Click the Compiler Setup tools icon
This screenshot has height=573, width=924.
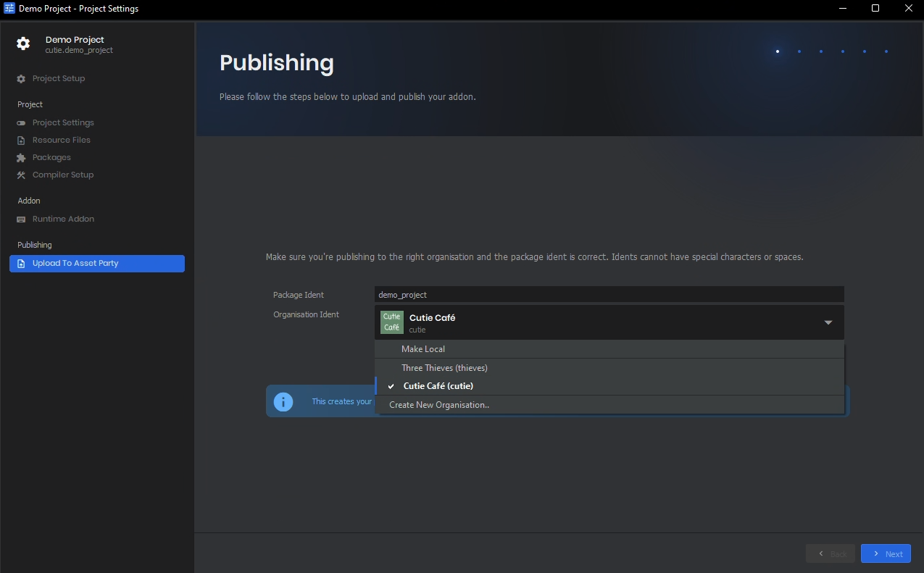[21, 175]
